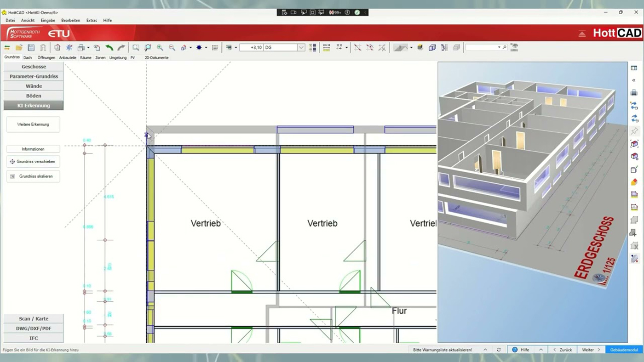Toggle the collapse arrow on the 3D sidebar
This screenshot has height=362, width=644.
pos(634,80)
